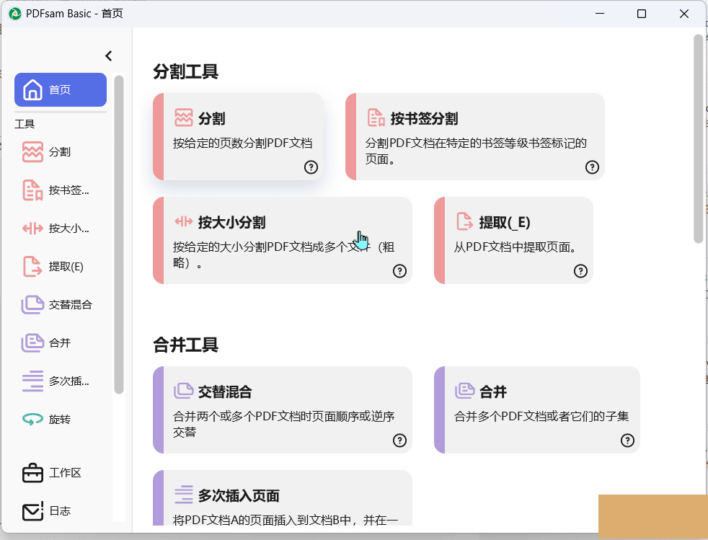The width and height of the screenshot is (708, 540).
Task: Open 工作区 briefcase icon
Action: point(33,473)
